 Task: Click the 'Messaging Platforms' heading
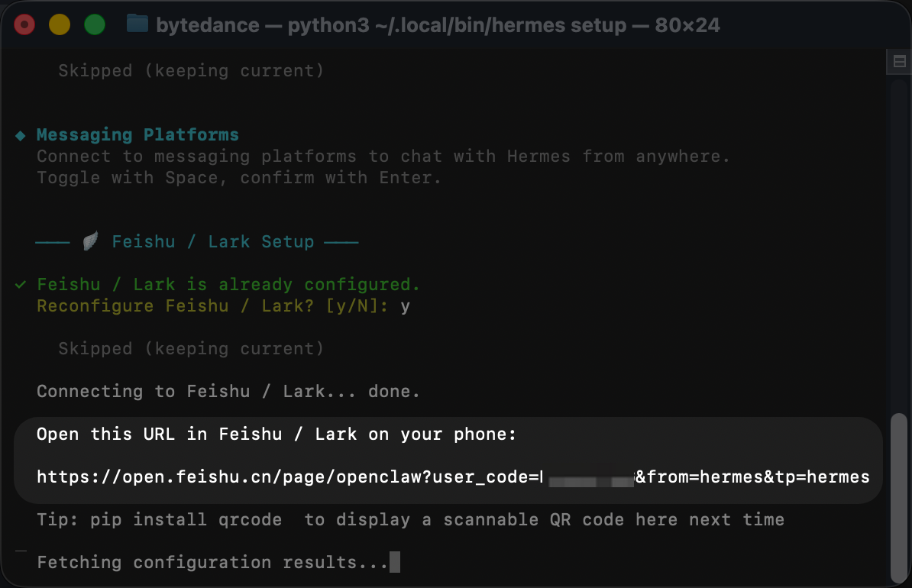(x=137, y=135)
